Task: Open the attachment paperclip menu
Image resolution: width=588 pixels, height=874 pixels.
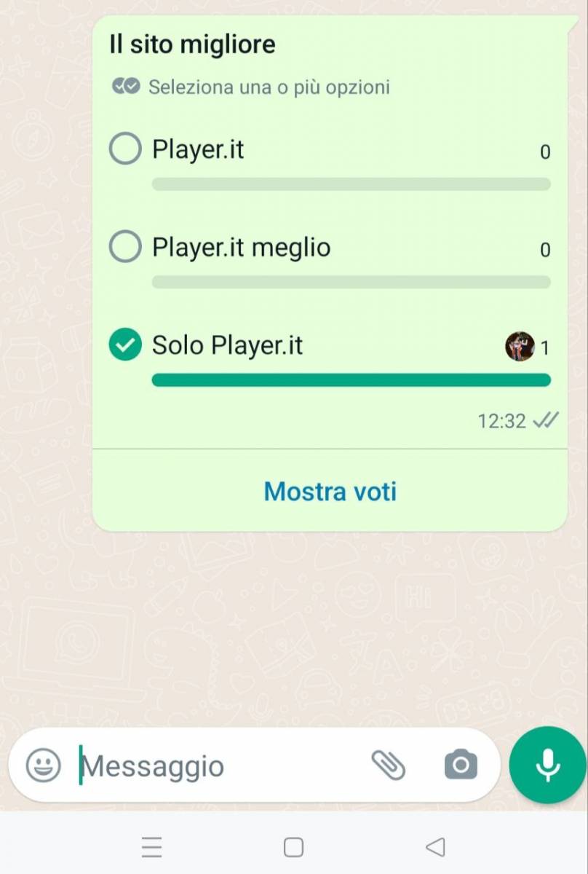Action: (x=388, y=765)
